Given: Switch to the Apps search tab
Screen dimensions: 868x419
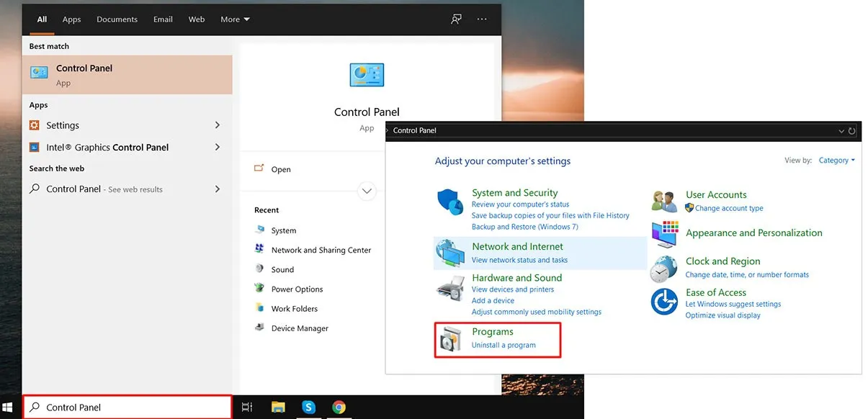Looking at the screenshot, I should (x=71, y=19).
